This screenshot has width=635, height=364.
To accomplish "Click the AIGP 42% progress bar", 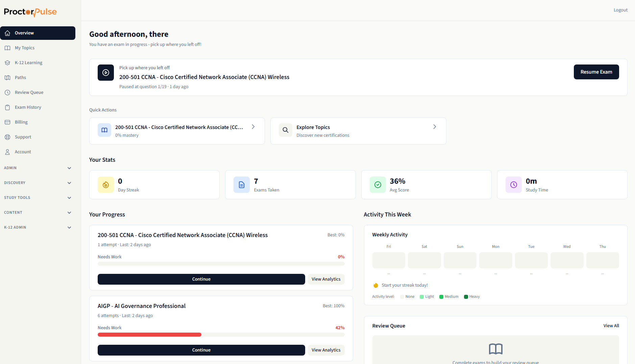I will click(221, 335).
